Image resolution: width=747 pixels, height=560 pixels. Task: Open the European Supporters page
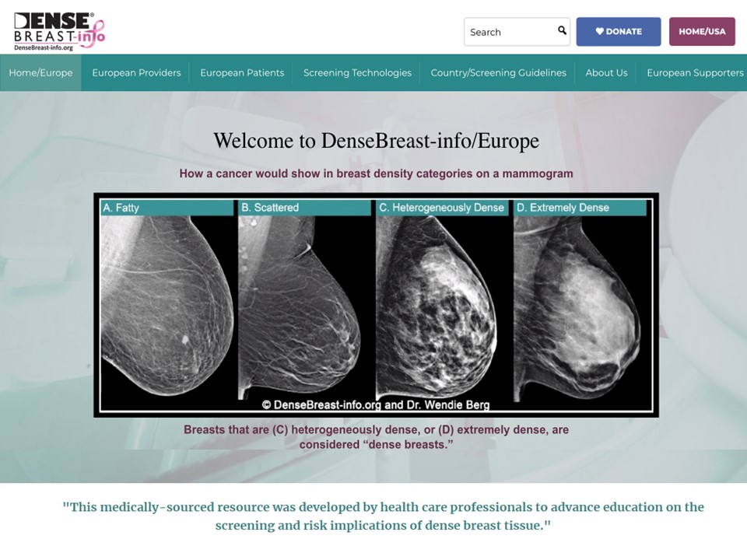tap(694, 72)
